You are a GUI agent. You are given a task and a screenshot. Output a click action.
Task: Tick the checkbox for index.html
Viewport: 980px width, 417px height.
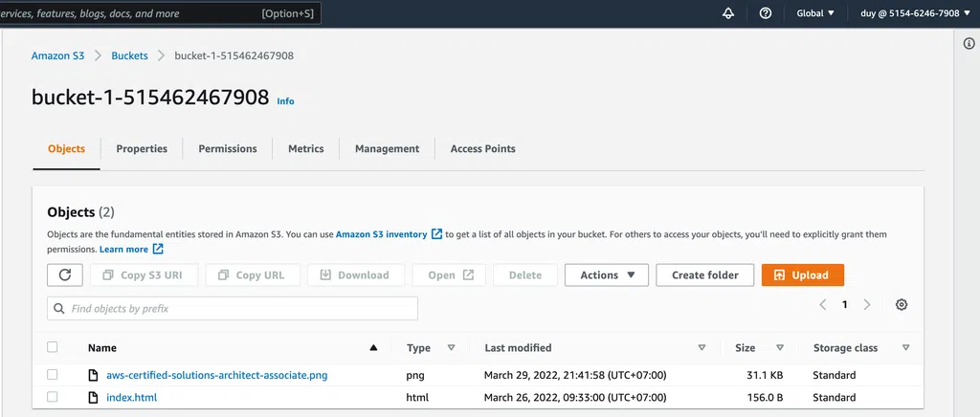53,396
